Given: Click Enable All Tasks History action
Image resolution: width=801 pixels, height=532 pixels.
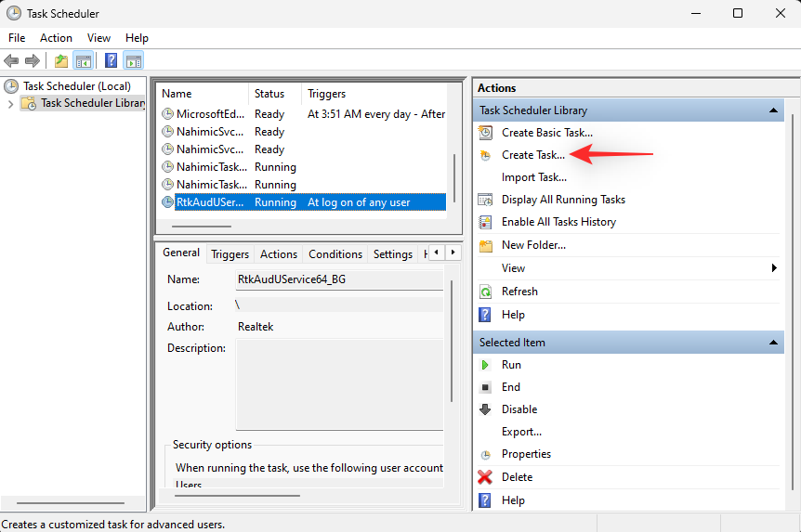Looking at the screenshot, I should coord(558,222).
